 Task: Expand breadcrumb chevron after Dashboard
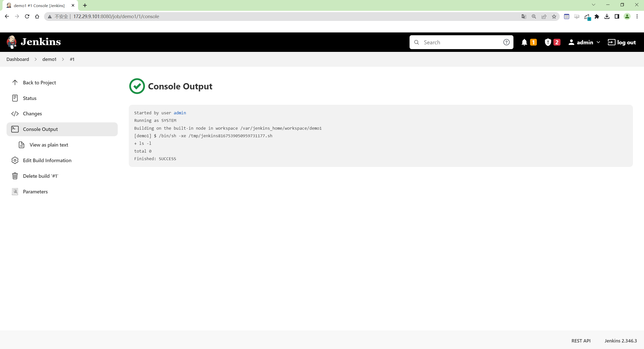[36, 59]
